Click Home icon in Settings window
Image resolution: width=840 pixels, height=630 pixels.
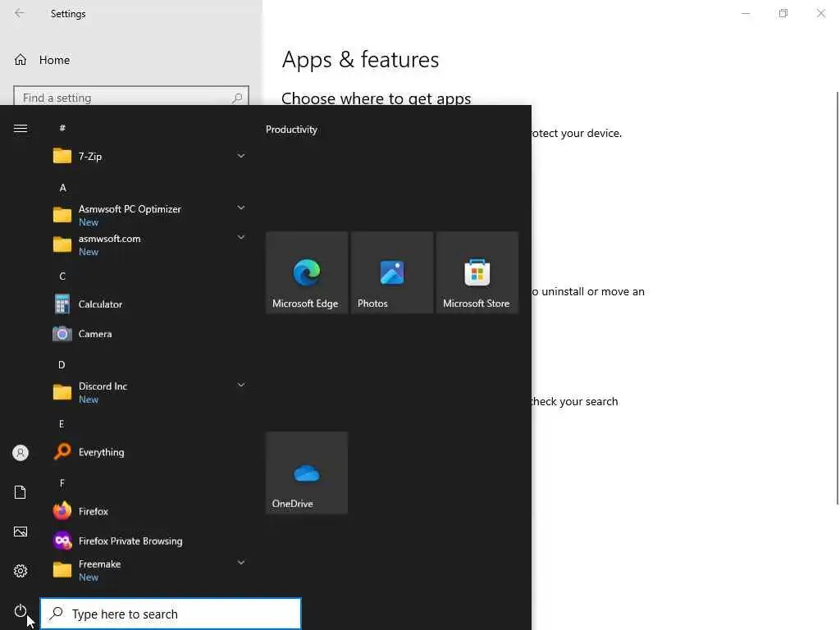[21, 59]
